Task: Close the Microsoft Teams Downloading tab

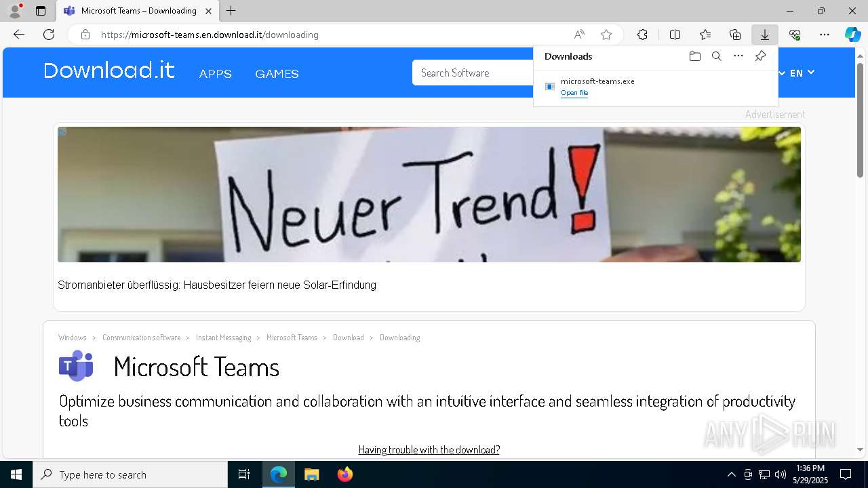Action: click(x=209, y=11)
